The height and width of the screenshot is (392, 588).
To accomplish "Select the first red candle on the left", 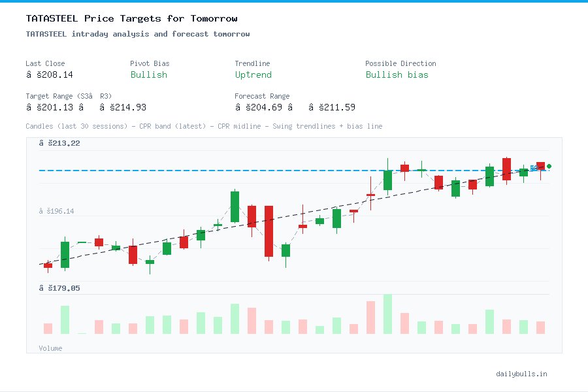I will coord(48,266).
